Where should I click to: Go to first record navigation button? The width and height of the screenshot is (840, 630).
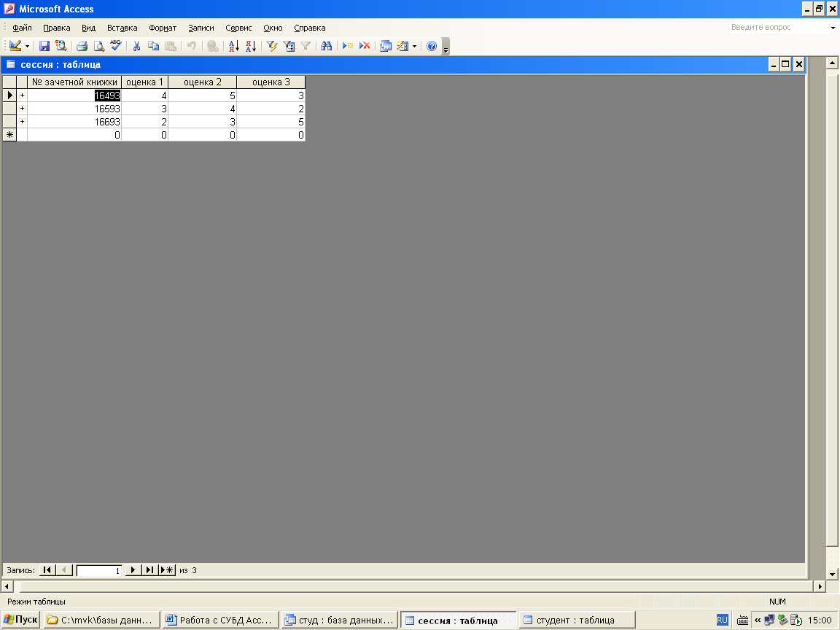point(47,570)
